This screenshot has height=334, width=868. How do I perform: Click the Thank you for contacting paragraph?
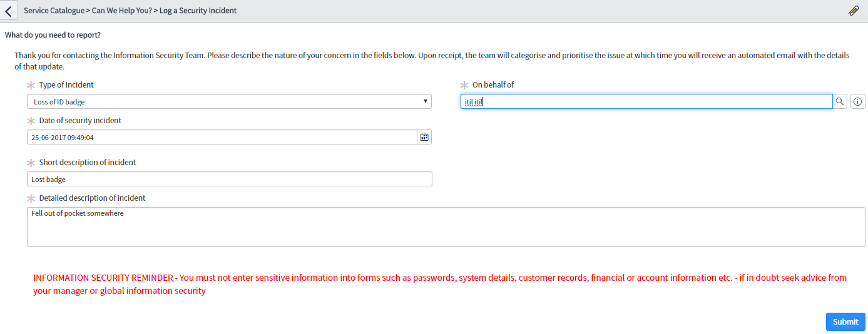pyautogui.click(x=432, y=61)
